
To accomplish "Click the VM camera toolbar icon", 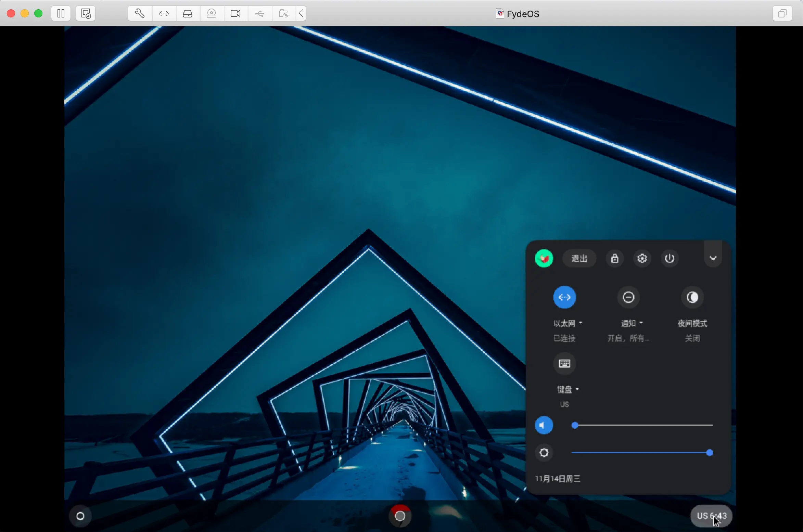I will click(x=235, y=13).
